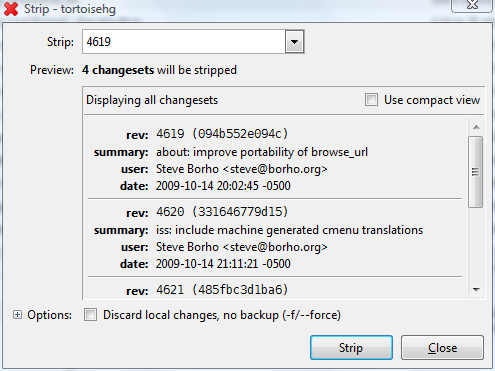Enable the Use compact view checkbox

click(x=371, y=100)
